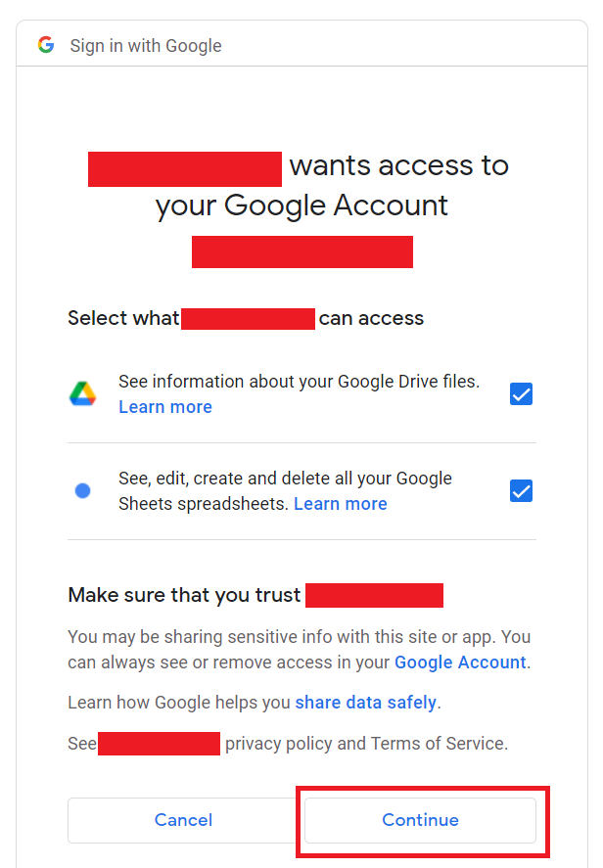Click the See information about Drive files text
Screen dimensions: 603x868
(299, 382)
